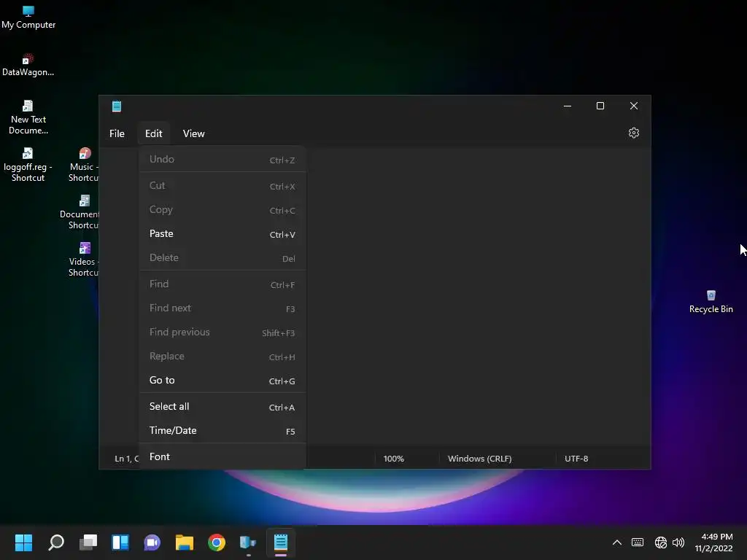Click Windows (CRLF) in status bar
The width and height of the screenshot is (747, 560).
click(x=479, y=459)
